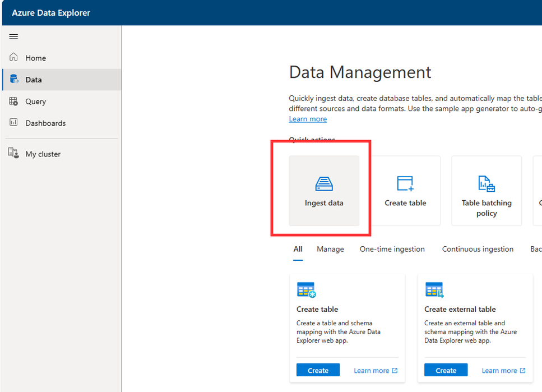The height and width of the screenshot is (392, 542).
Task: Open My cluster from the sidebar
Action: (x=62, y=154)
